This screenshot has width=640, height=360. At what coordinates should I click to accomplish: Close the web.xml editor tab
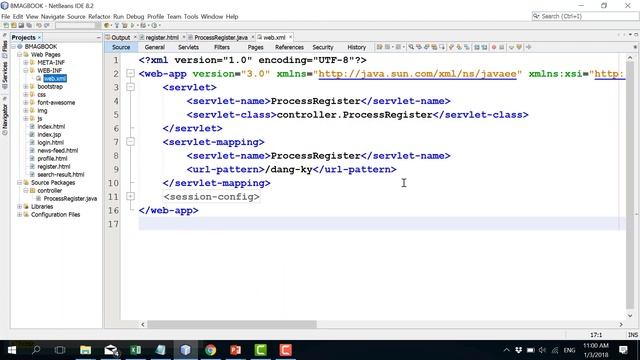point(290,37)
